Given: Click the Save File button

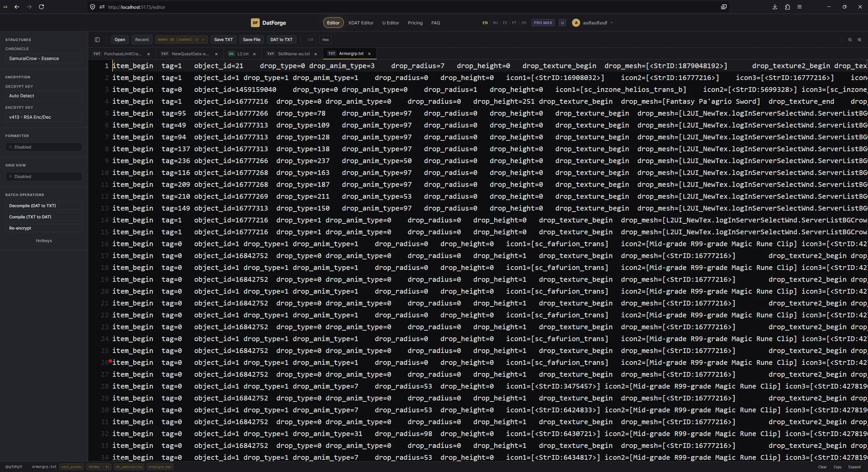Looking at the screenshot, I should click(252, 40).
